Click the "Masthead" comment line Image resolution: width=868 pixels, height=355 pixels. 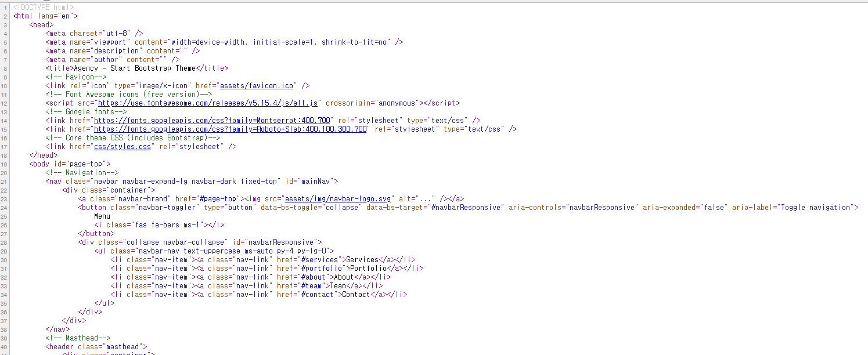[x=78, y=338]
